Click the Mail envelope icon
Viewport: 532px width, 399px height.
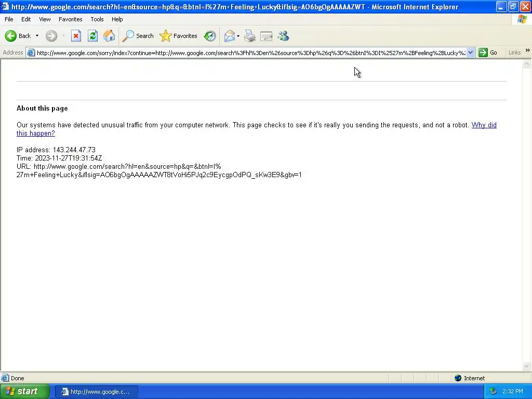[x=230, y=36]
